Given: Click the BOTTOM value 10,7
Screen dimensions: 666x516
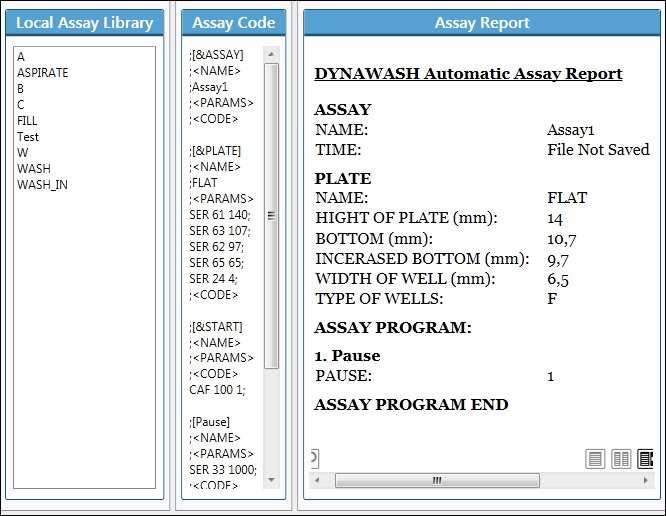Looking at the screenshot, I should [x=562, y=239].
